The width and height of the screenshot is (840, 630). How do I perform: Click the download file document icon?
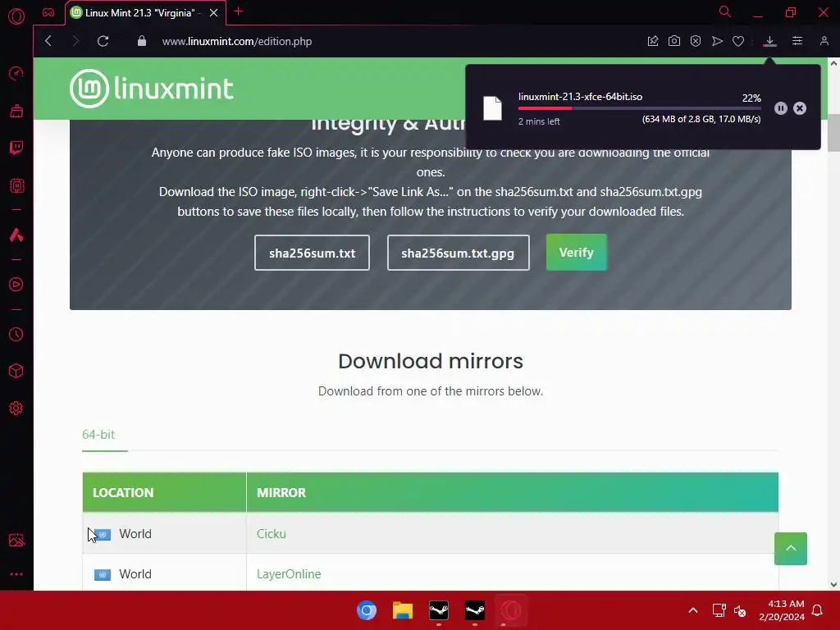(492, 108)
